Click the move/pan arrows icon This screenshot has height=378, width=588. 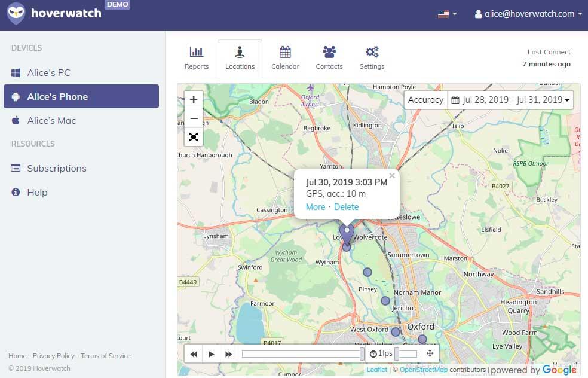(430, 353)
